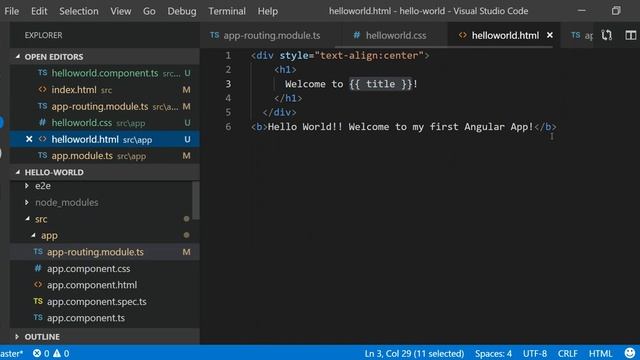Open app.component.ts file

[104, 318]
